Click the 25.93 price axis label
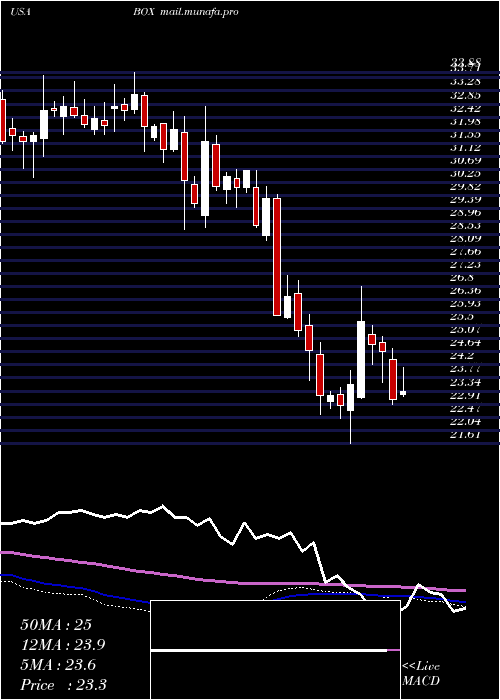This screenshot has height=700, width=500. [x=465, y=304]
